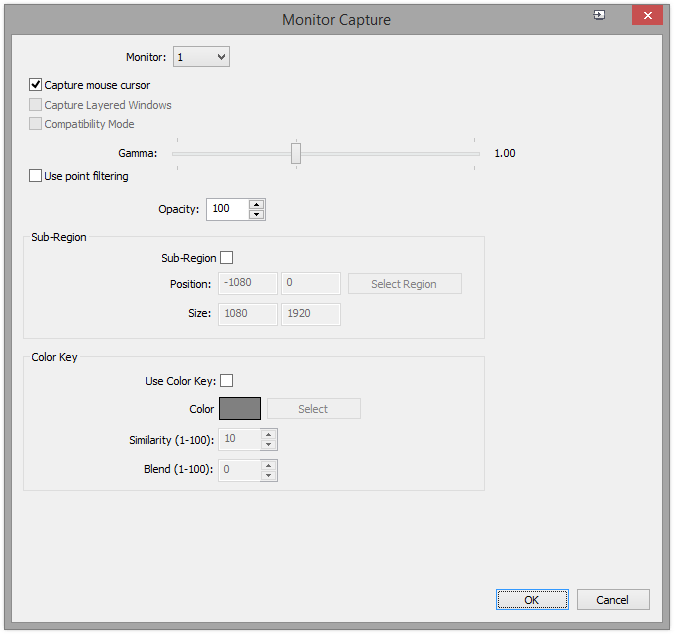Screen dimensions: 675x634
Task: Click the Gamma value 1.00 text
Action: coord(505,153)
